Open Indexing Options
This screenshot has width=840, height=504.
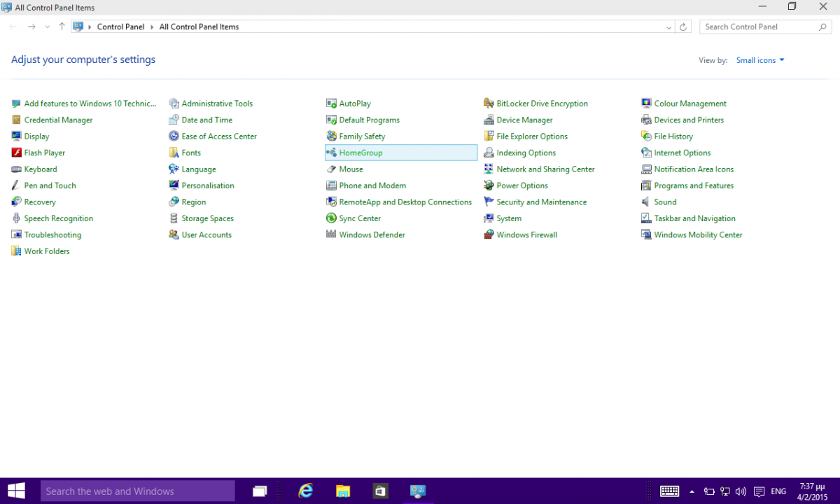tap(526, 153)
